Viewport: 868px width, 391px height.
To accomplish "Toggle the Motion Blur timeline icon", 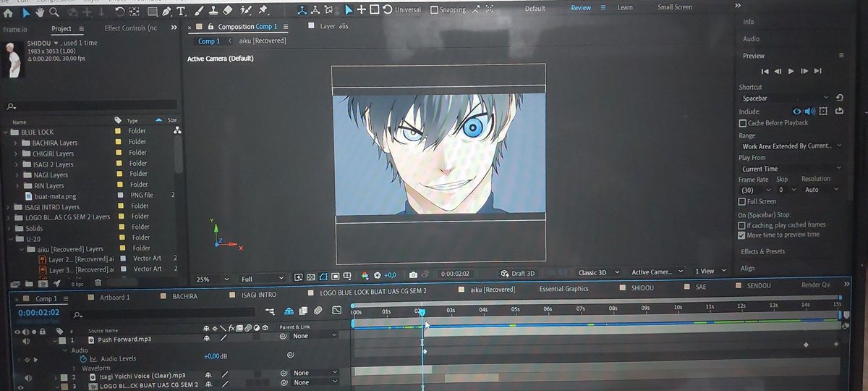I will point(318,311).
